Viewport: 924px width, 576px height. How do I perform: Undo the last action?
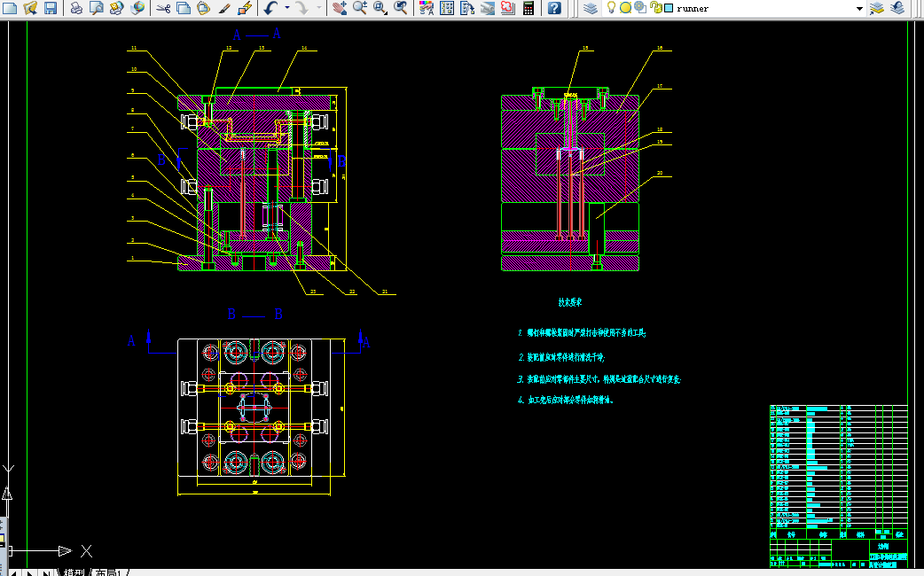pyautogui.click(x=270, y=8)
